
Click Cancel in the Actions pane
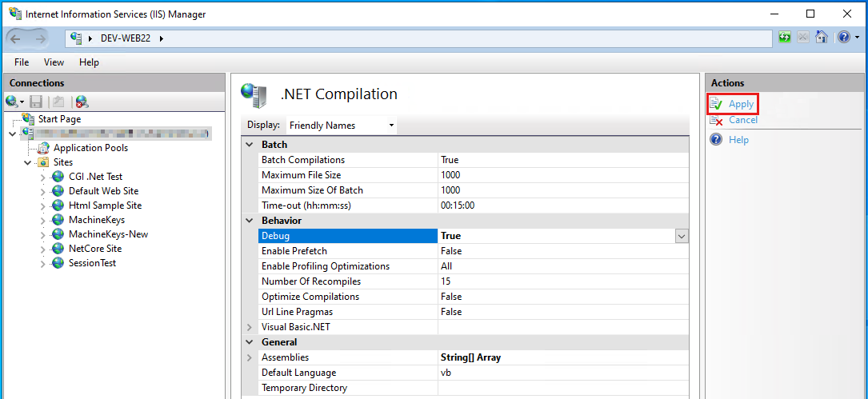click(x=742, y=120)
